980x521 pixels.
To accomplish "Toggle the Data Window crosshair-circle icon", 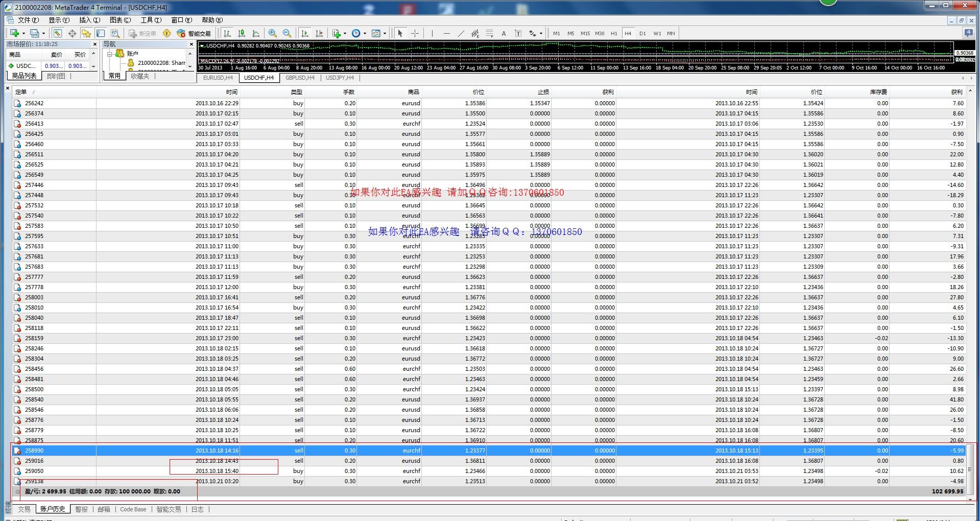I will point(72,33).
